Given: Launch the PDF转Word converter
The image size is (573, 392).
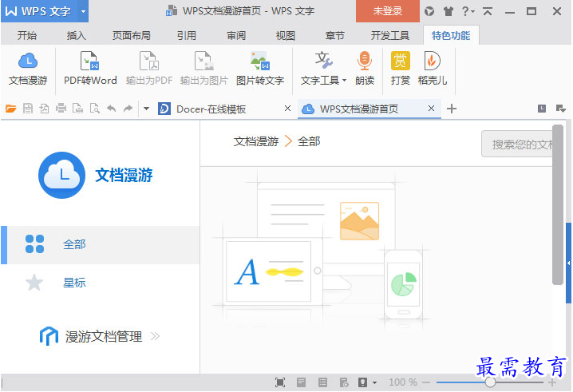Looking at the screenshot, I should (x=90, y=69).
